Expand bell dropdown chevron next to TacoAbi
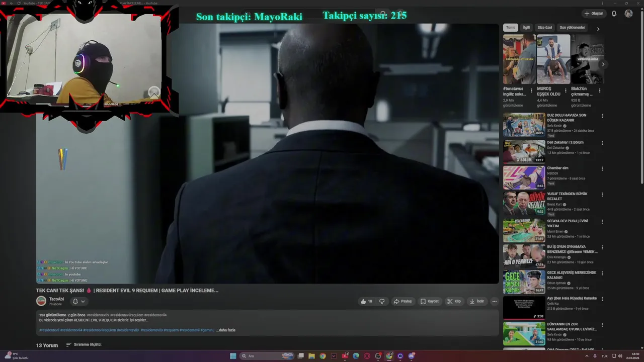 [83, 301]
